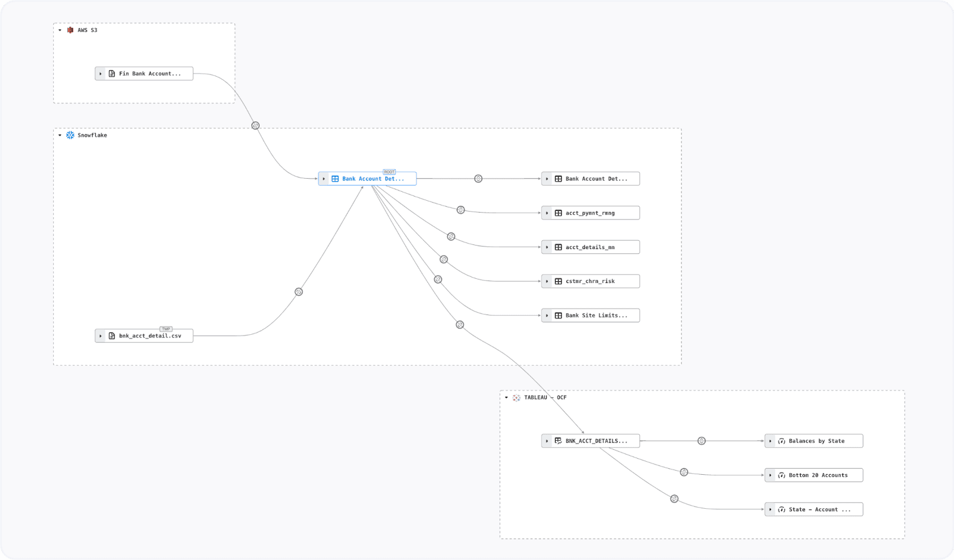This screenshot has height=560, width=954.
Task: Click the process circle leading to Bottom 20 Accounts
Action: (684, 472)
